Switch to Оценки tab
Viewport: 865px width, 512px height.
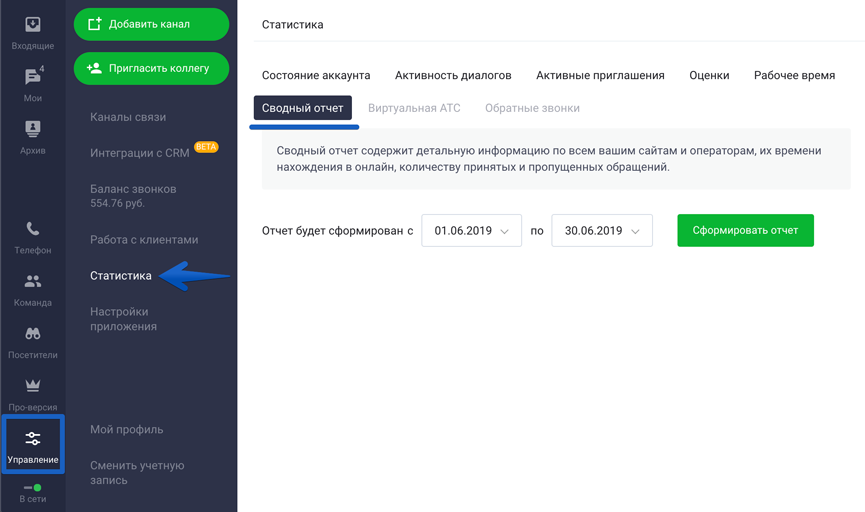709,75
